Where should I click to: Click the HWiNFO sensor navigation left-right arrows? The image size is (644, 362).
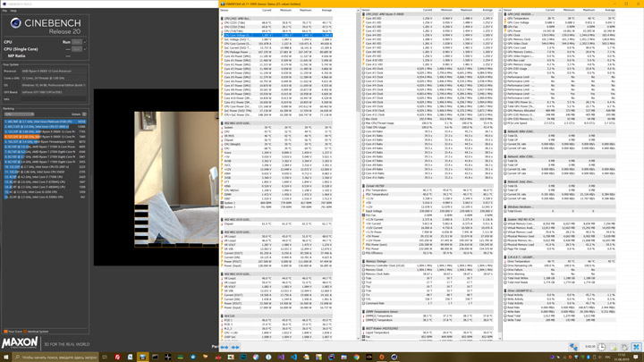[x=225, y=347]
